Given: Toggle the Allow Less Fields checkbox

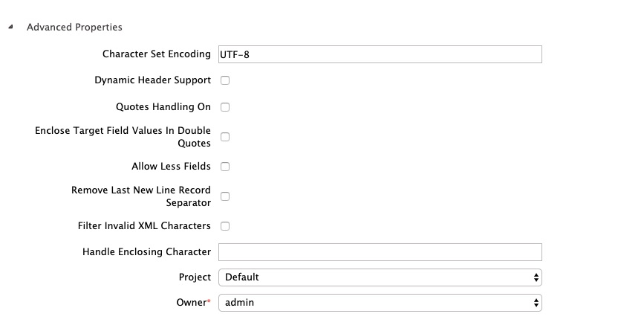Looking at the screenshot, I should point(225,167).
